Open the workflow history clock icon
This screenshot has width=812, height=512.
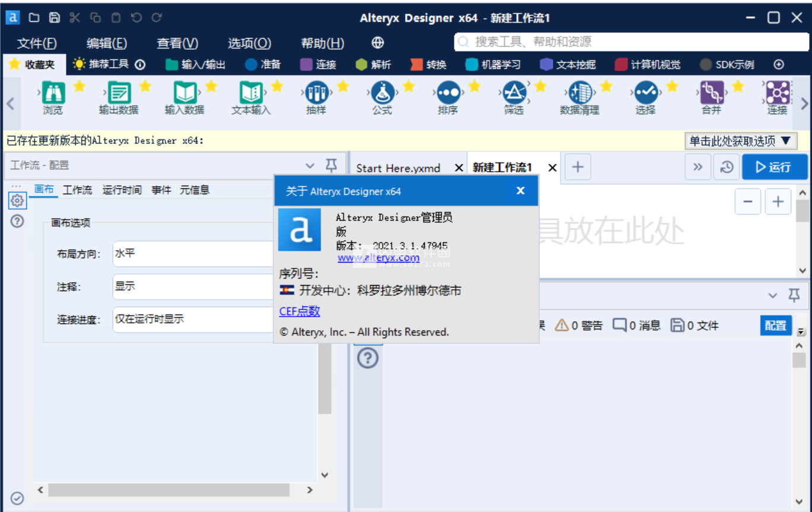click(727, 167)
